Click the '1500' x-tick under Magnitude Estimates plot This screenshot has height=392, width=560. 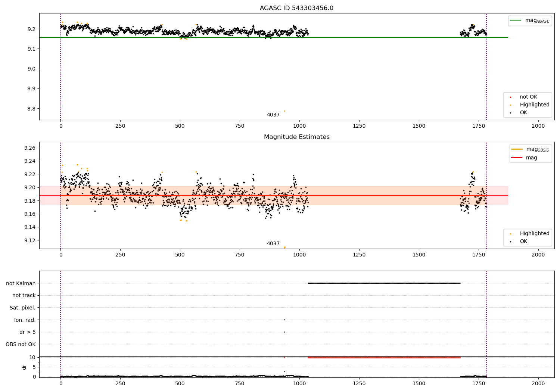pyautogui.click(x=419, y=255)
